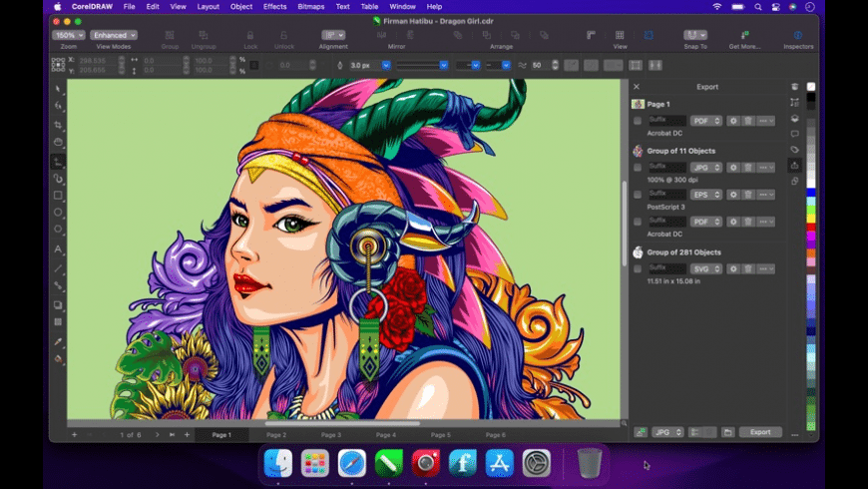Tick the Page 1 PDF export checkbox
Image resolution: width=868 pixels, height=489 pixels.
[638, 121]
